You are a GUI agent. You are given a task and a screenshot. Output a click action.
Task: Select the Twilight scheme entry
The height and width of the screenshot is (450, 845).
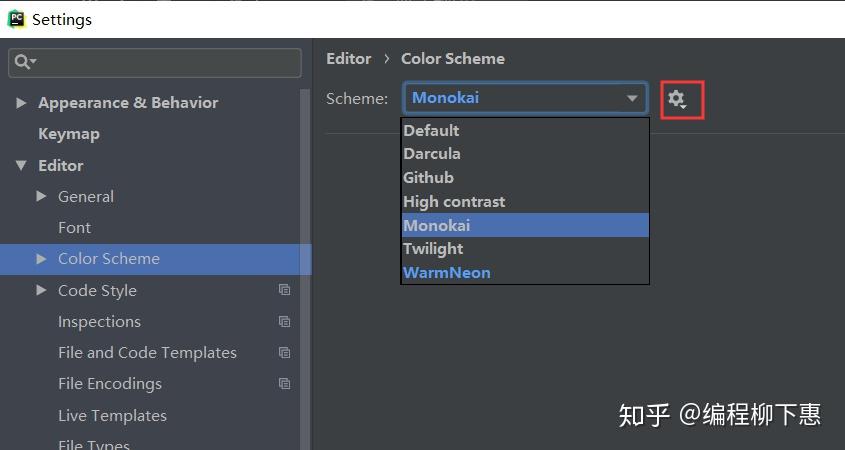[433, 249]
